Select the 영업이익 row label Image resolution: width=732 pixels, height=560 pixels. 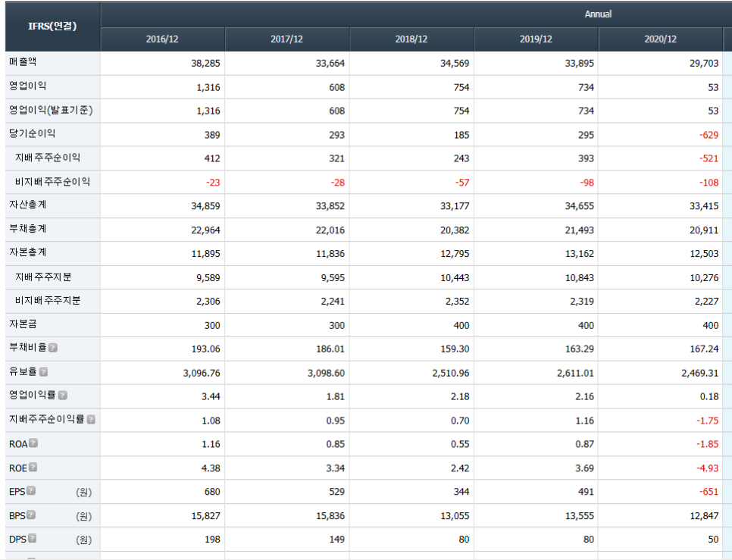coord(27,86)
